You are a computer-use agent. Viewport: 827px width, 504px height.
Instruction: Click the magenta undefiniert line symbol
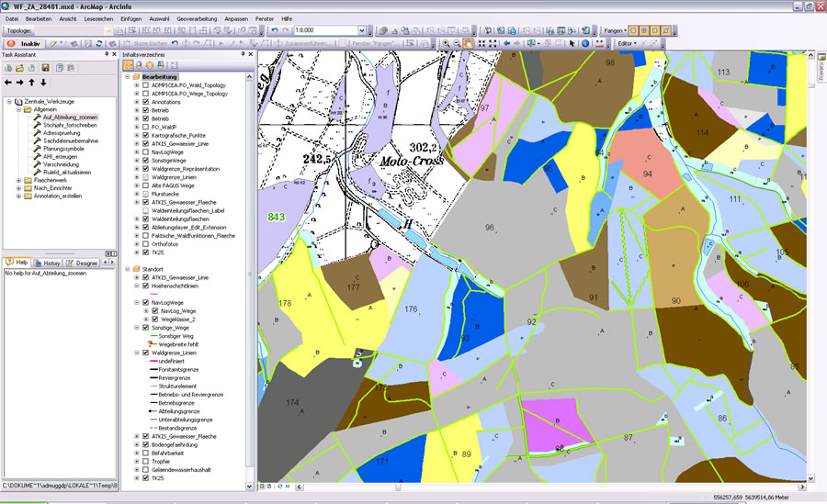click(x=154, y=362)
